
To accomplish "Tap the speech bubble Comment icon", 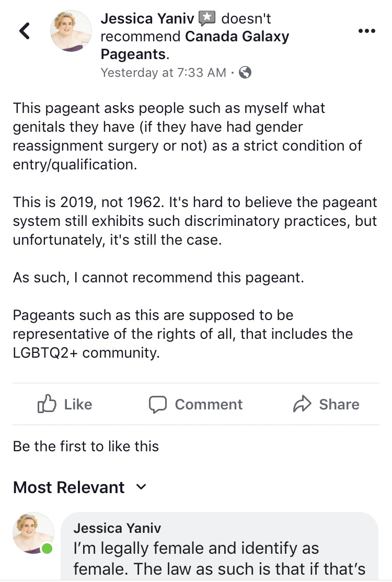I will pos(158,405).
